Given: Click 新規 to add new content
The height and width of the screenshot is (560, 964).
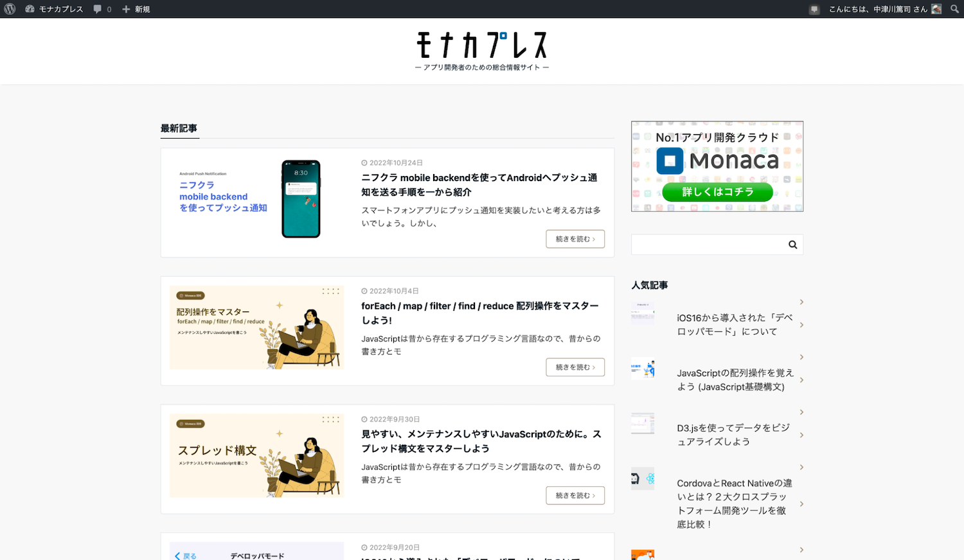Looking at the screenshot, I should (x=136, y=9).
